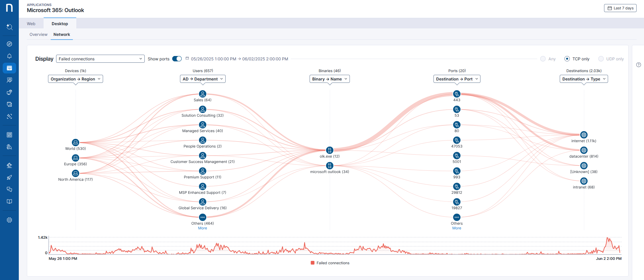Click the bell alerts icon in sidebar
Screen dimensions: 644x280
click(x=9, y=56)
